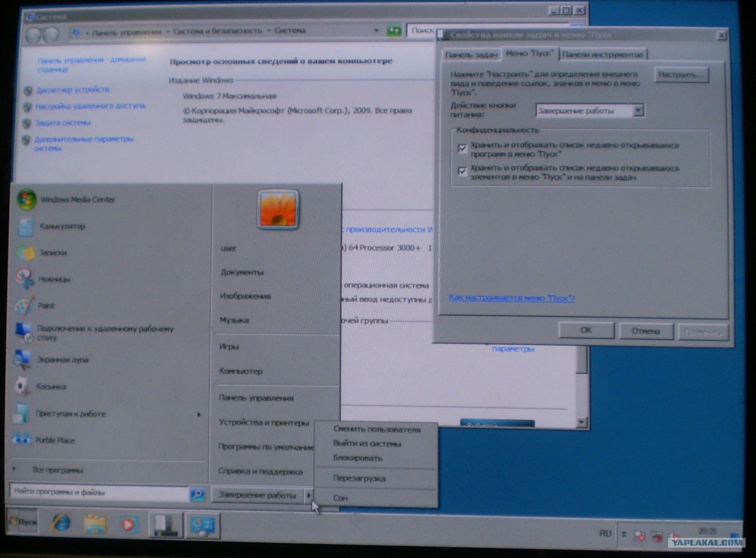
Task: Choose Сон sleep option
Action: click(x=340, y=498)
